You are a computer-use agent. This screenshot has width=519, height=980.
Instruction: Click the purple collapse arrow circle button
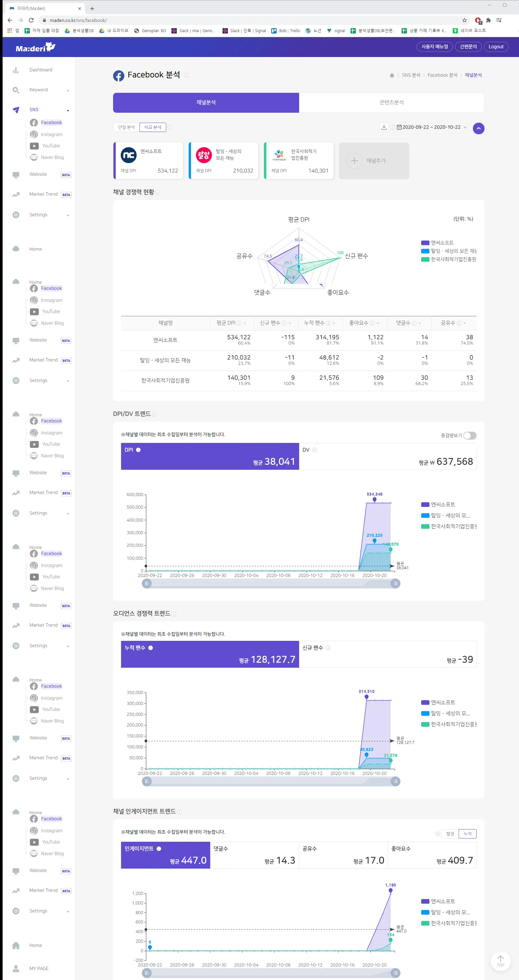pos(478,129)
